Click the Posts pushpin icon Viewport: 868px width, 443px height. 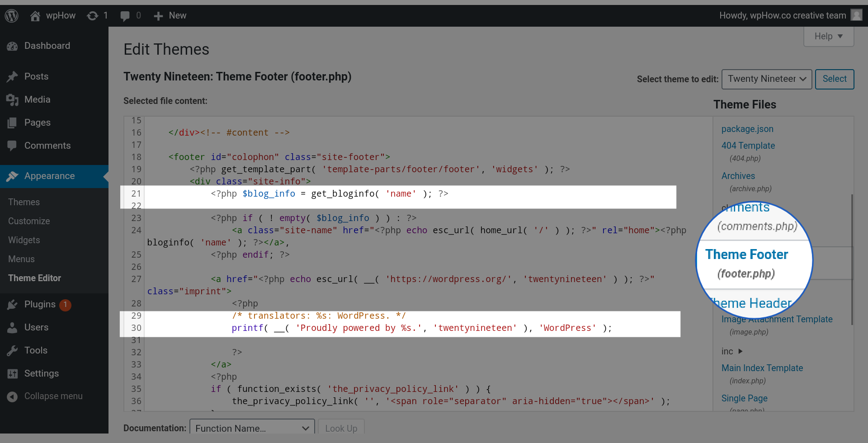[12, 77]
